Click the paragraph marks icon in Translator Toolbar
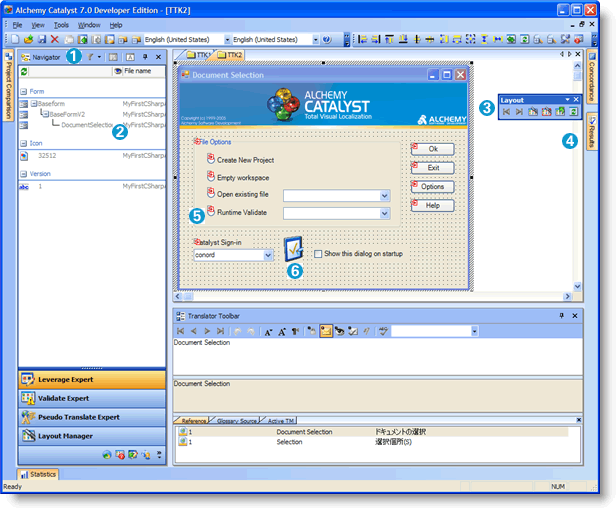 [x=295, y=332]
